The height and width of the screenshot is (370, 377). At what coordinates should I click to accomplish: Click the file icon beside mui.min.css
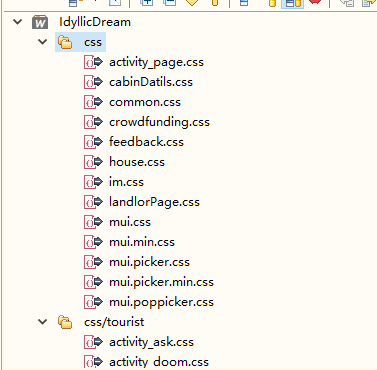click(x=93, y=242)
